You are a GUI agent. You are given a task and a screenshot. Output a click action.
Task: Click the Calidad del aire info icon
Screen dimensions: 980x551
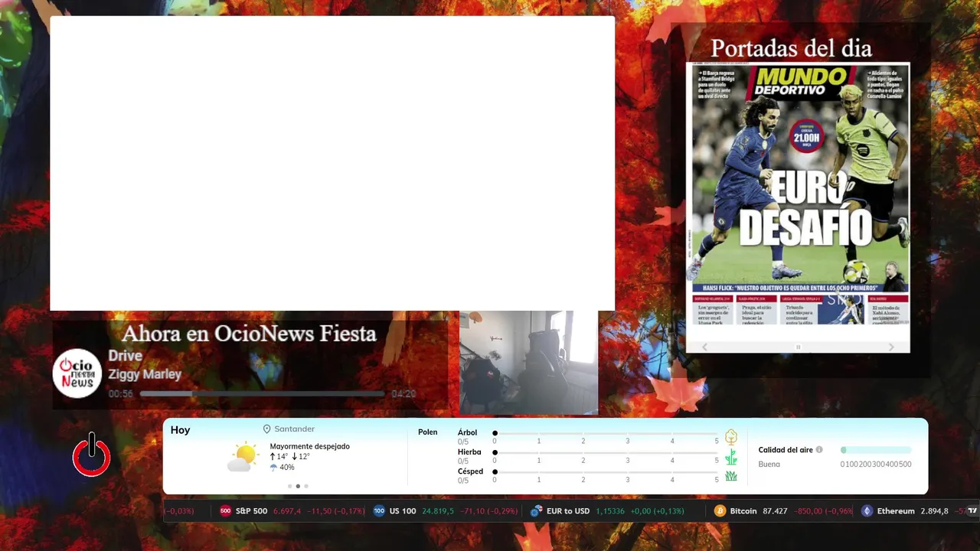(x=819, y=450)
